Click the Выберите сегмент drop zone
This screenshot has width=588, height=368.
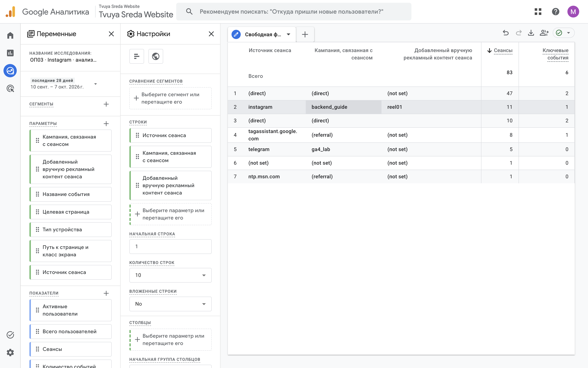(170, 98)
